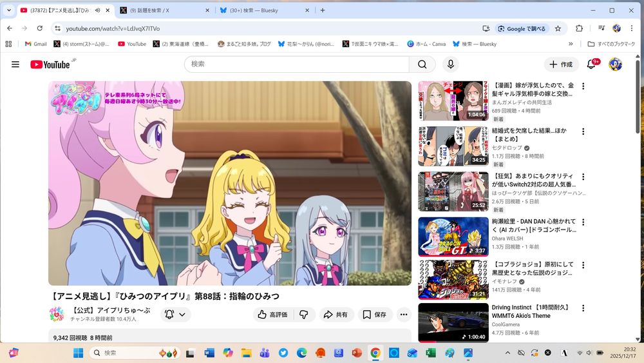Open the YouTube account avatar menu
Image resolution: width=644 pixels, height=363 pixels.
[615, 64]
